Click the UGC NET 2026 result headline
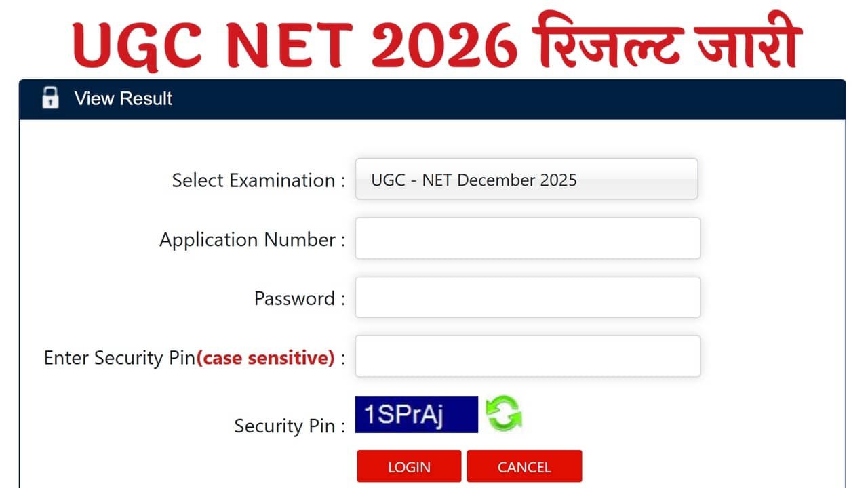The image size is (868, 488). (434, 42)
